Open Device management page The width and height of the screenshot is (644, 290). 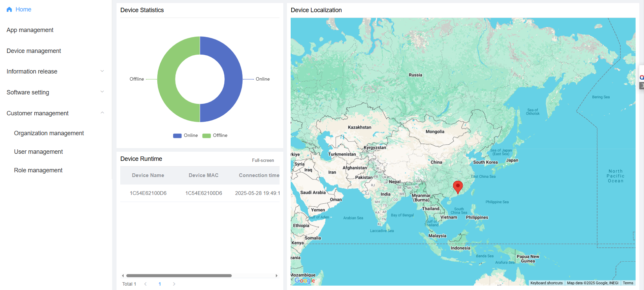(x=34, y=51)
